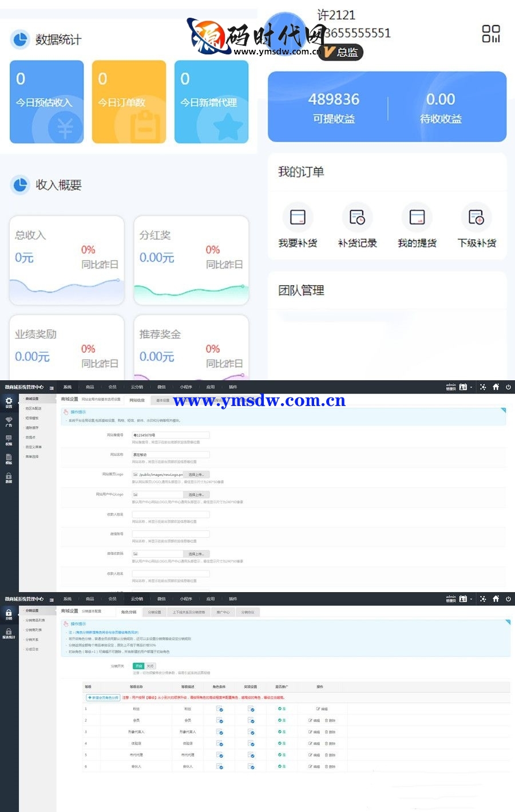Switch to the 推广中心 tab
The width and height of the screenshot is (515, 812).
(223, 612)
